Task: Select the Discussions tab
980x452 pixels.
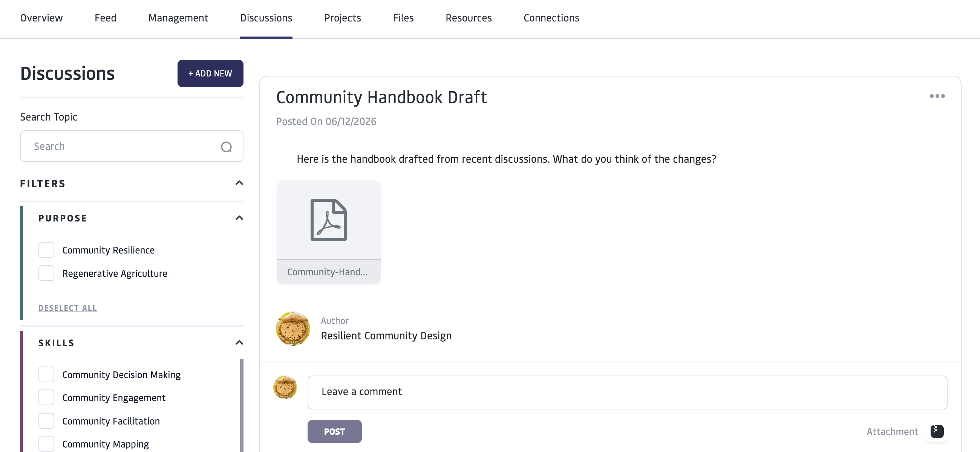Action: point(266,18)
